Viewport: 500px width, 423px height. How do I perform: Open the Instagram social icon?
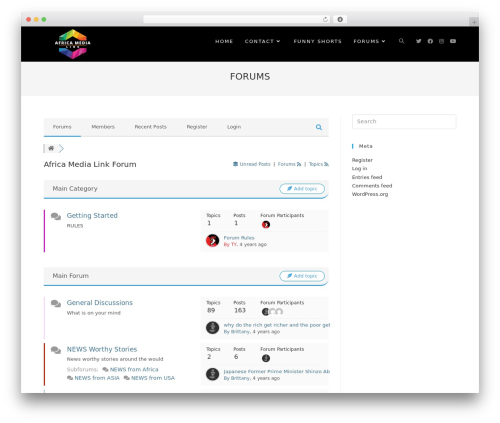[x=441, y=41]
